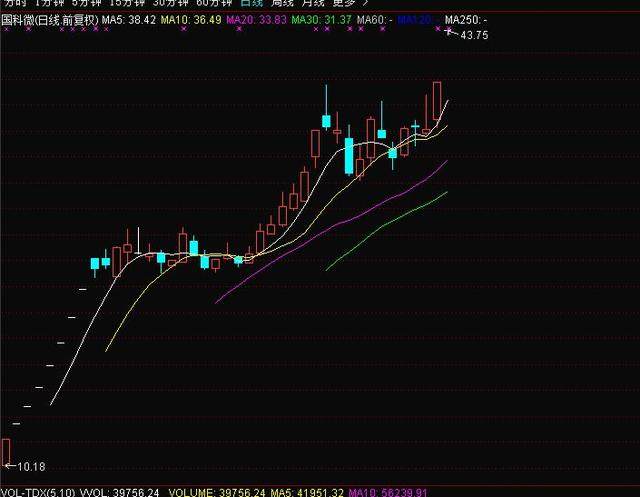The image size is (640, 497).
Task: Expand the 更多 periods menu
Action: (344, 3)
